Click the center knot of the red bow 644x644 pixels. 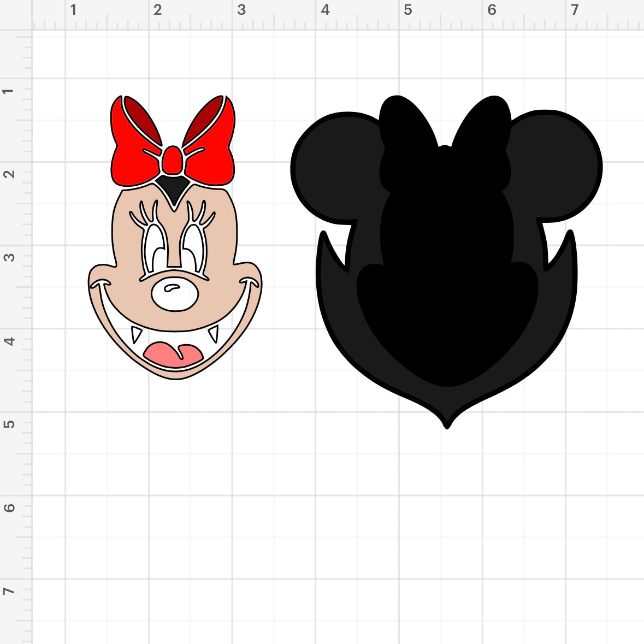coord(173,161)
